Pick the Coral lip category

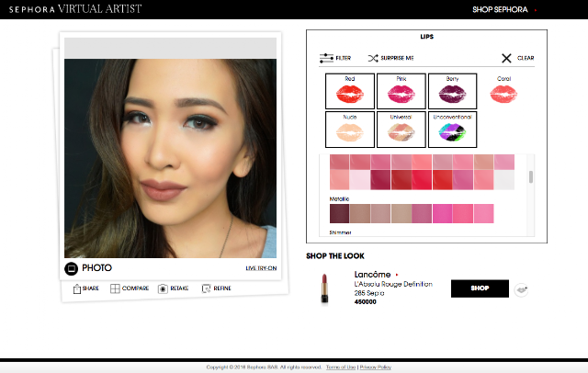[503, 91]
